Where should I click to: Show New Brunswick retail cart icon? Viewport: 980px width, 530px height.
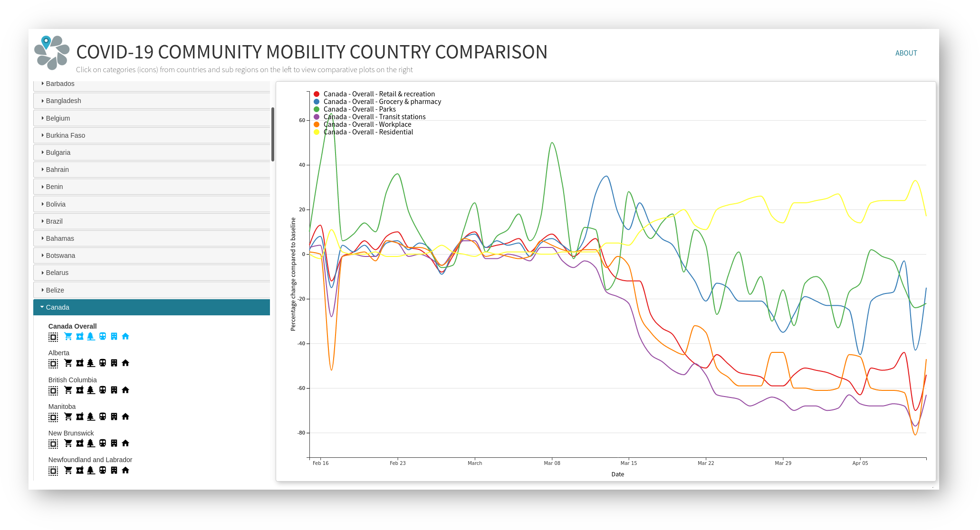point(68,443)
